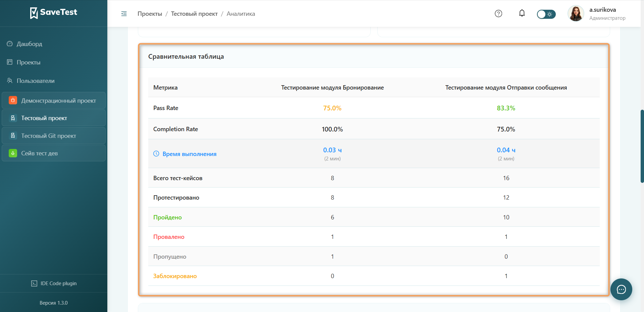This screenshot has height=312, width=644.
Task: Open notifications bell
Action: point(522,13)
